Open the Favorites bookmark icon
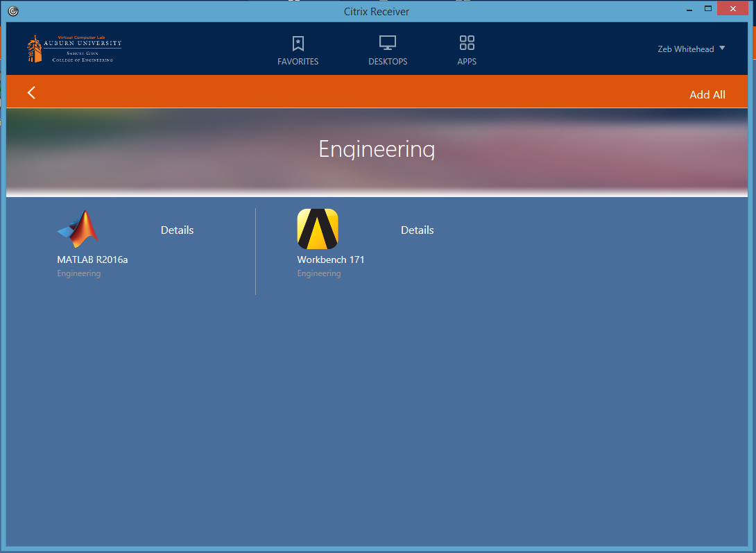This screenshot has height=553, width=756. 298,44
